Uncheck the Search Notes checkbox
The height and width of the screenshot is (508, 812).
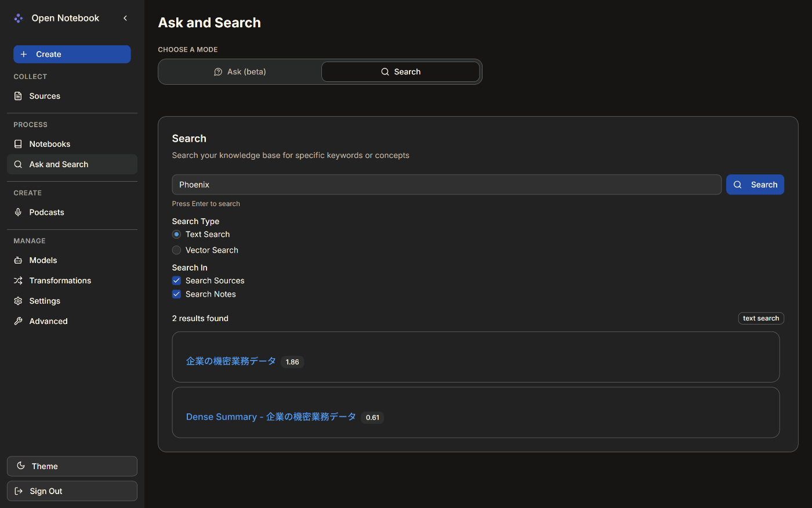(x=177, y=294)
